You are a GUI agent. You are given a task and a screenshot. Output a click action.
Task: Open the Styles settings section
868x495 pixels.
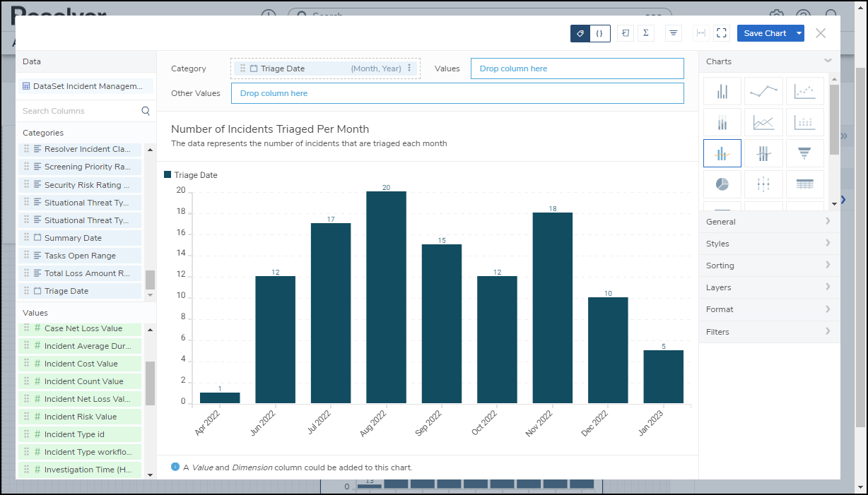768,244
